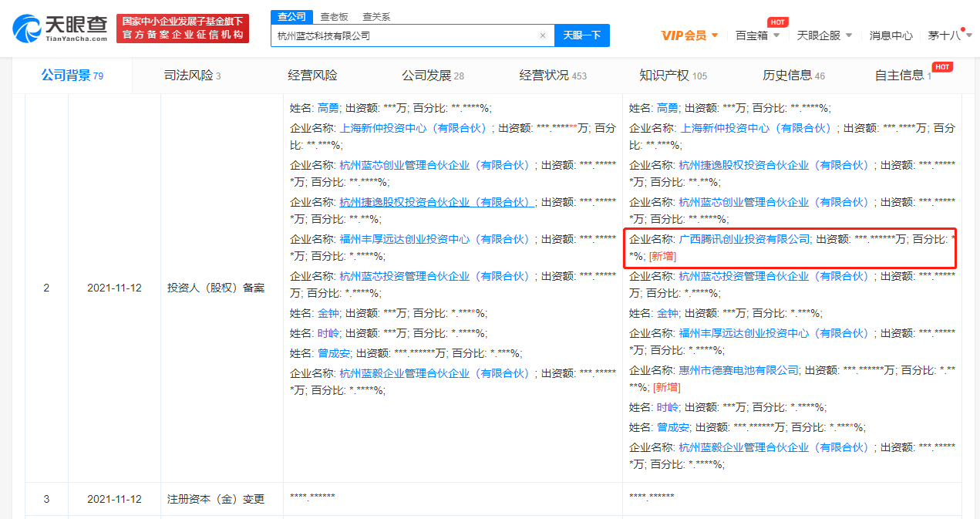Click the 天眼一下 search button
980x519 pixels.
click(x=582, y=35)
